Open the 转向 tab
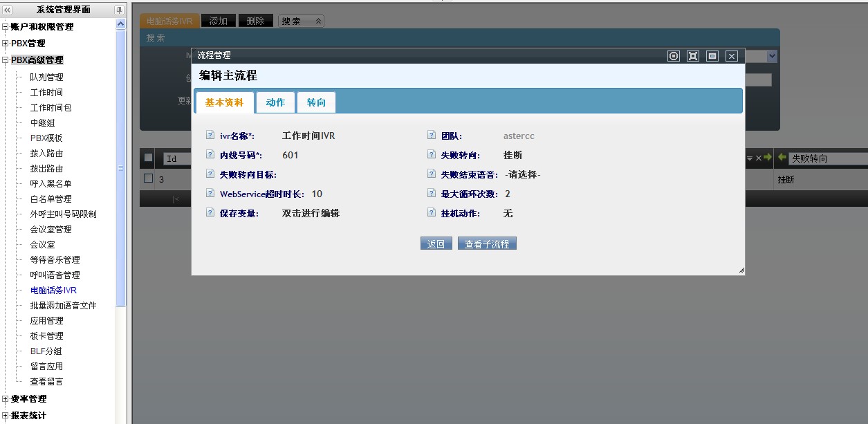868x424 pixels. (316, 102)
